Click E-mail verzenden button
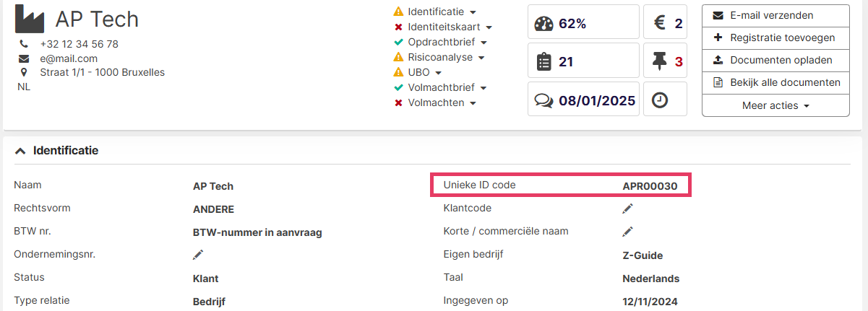Image resolution: width=868 pixels, height=311 pixels. click(775, 15)
